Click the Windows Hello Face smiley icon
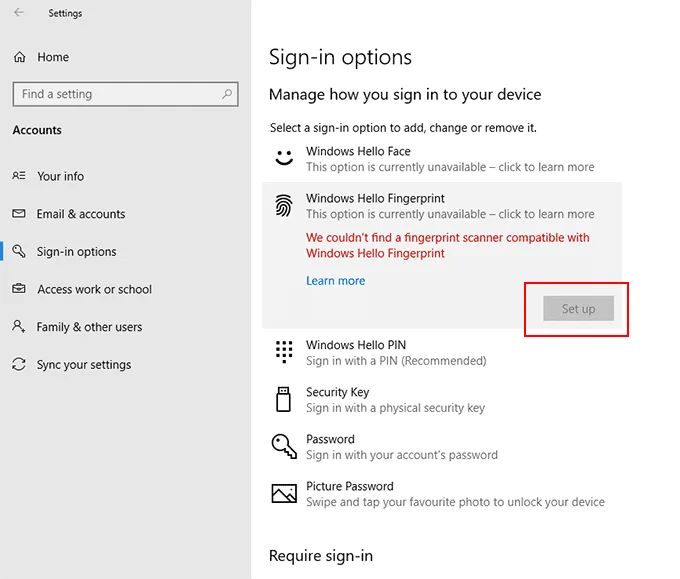This screenshot has width=680, height=579. click(284, 158)
